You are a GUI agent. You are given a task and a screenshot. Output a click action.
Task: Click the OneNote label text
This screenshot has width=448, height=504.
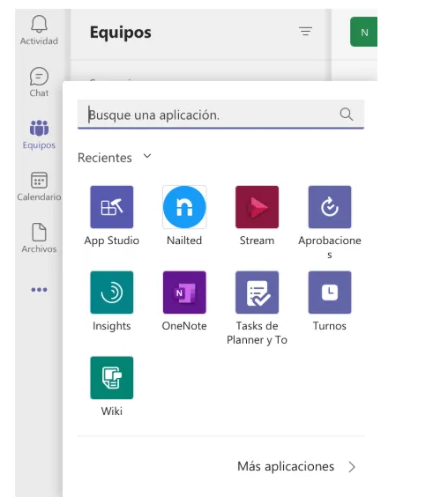184,326
